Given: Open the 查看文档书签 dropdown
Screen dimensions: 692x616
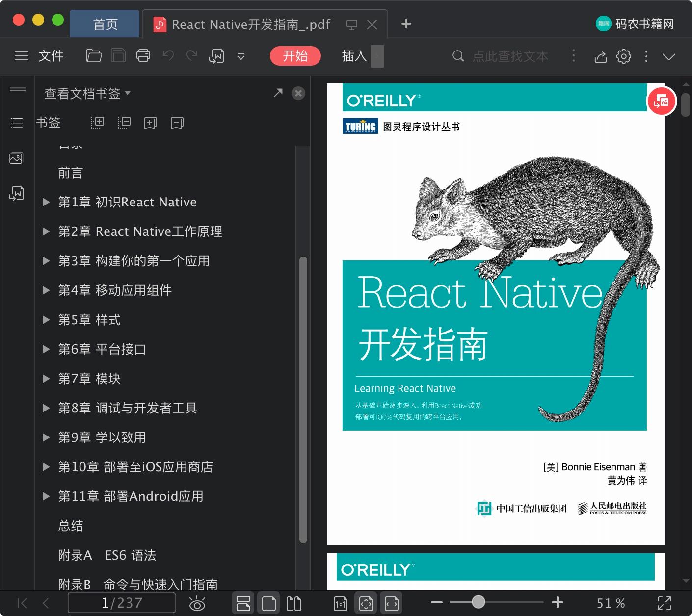Looking at the screenshot, I should 87,93.
